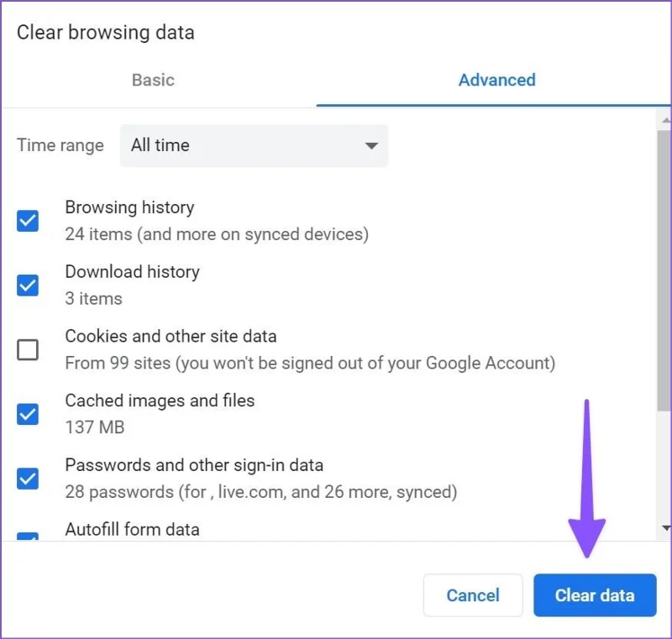
Task: Click the vertical scrollbar thumb
Action: coord(664,270)
